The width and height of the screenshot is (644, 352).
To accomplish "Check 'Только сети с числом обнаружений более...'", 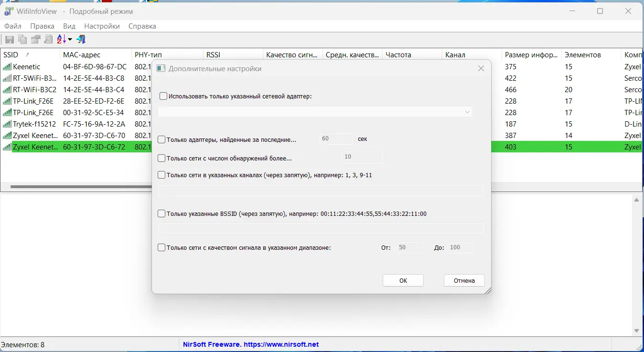I will (161, 158).
